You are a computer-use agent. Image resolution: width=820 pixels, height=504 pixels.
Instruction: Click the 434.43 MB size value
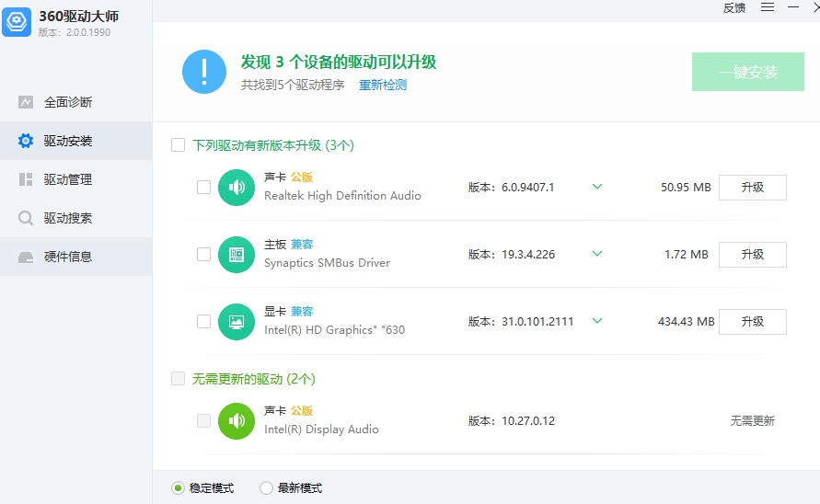687,322
